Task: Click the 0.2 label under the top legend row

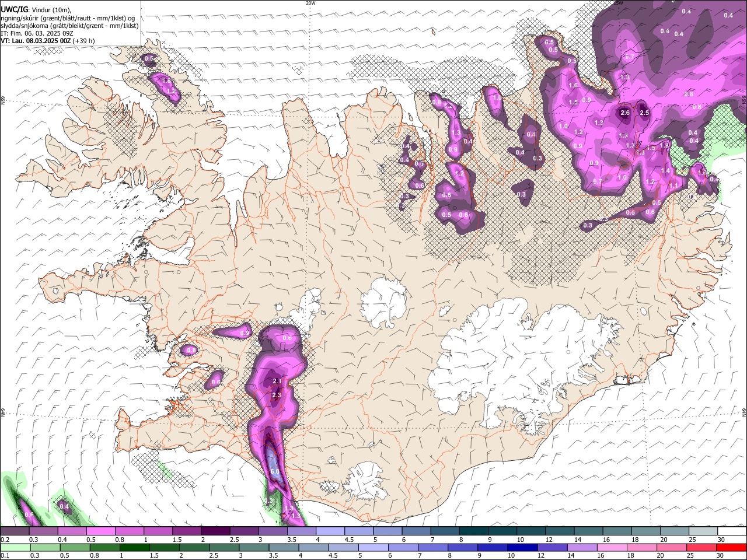Action: pos(5,540)
